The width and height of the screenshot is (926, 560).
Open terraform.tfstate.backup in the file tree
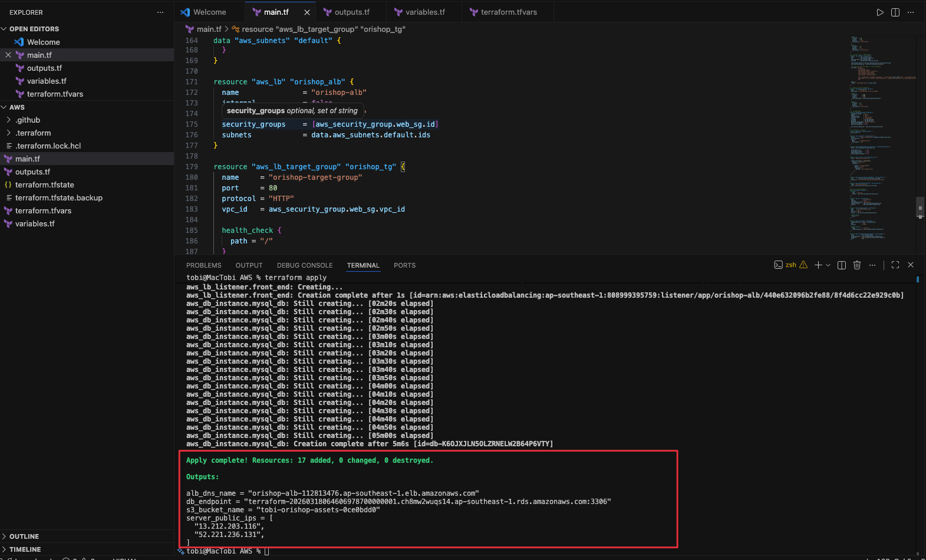pos(58,198)
